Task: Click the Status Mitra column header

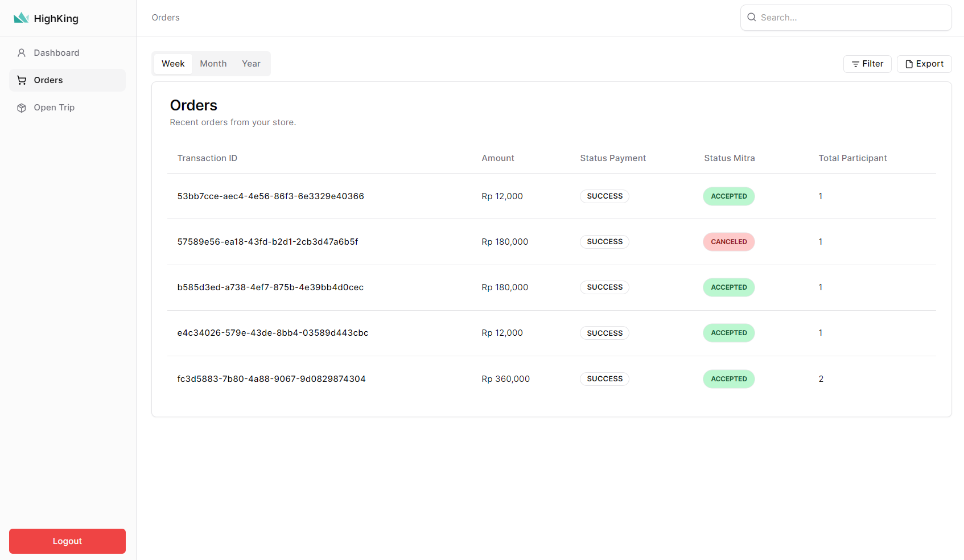Action: 729,158
